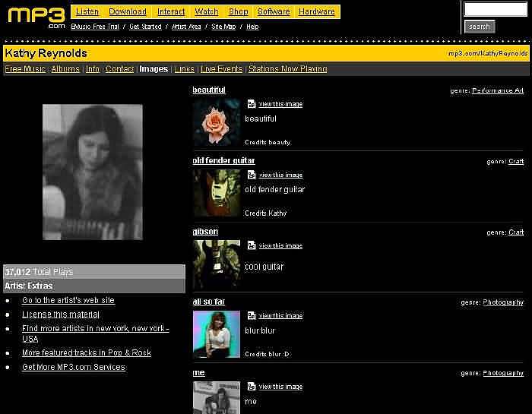Click view this image for old fender guitar
532x414 pixels.
click(280, 175)
